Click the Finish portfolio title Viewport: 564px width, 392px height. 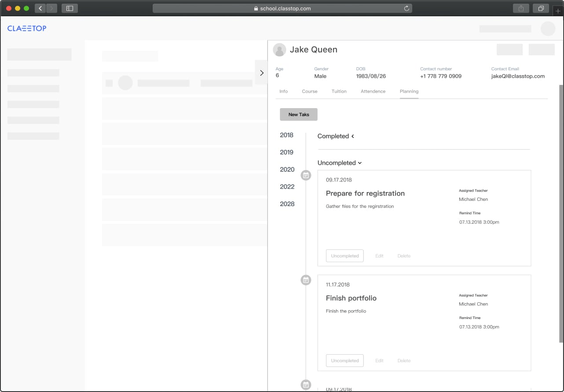click(x=351, y=298)
